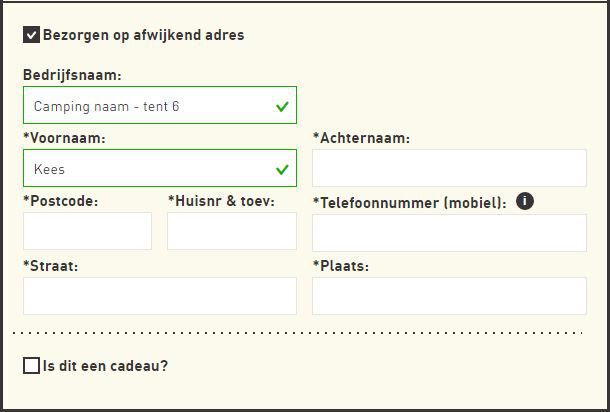Viewport: 610px width, 412px height.
Task: Click the Is dit een cadeau label text
Action: [x=105, y=366]
